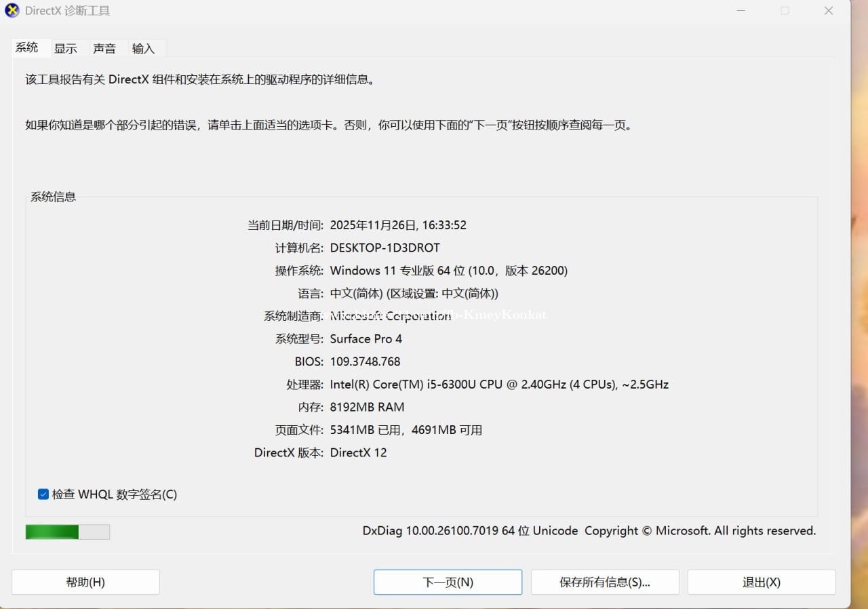The image size is (868, 609).
Task: Switch to the 显示 tab
Action: click(66, 48)
